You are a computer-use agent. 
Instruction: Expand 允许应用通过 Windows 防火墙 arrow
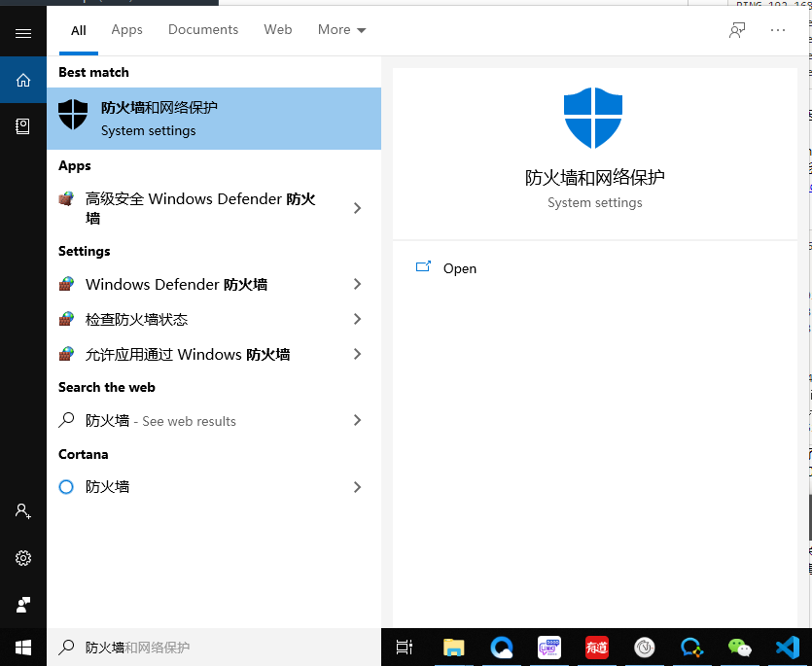click(x=357, y=354)
